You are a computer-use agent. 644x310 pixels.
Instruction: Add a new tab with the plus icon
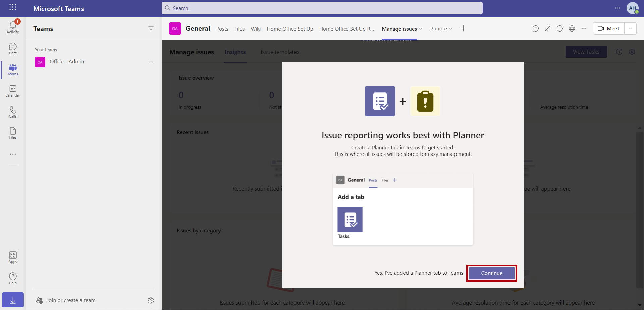click(463, 28)
